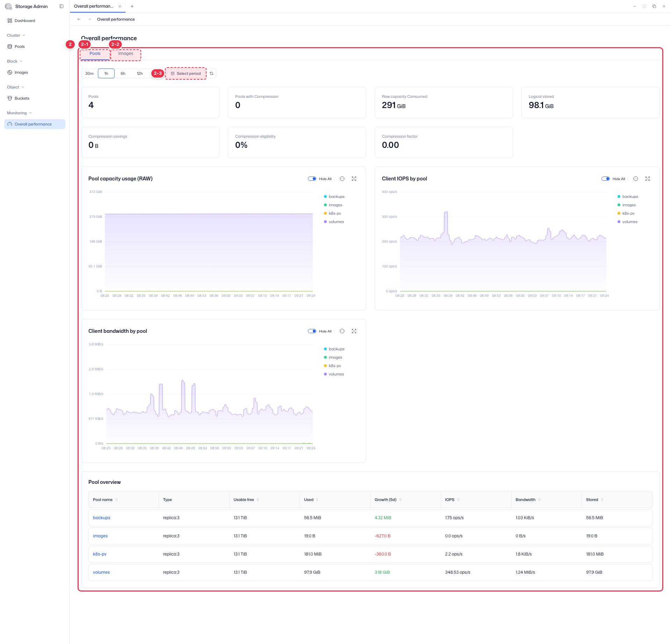Open options menu for Pool capacity chart
Screen dimensions: 671x644
coord(342,179)
